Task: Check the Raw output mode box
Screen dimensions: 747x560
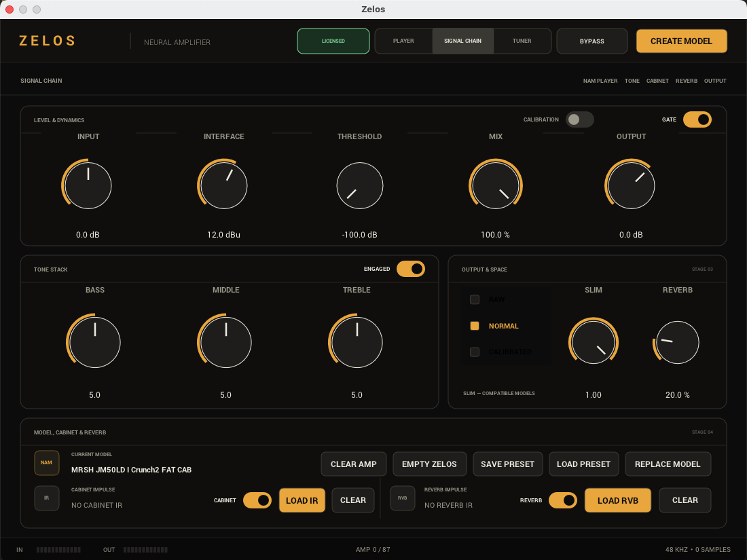Action: pyautogui.click(x=475, y=299)
